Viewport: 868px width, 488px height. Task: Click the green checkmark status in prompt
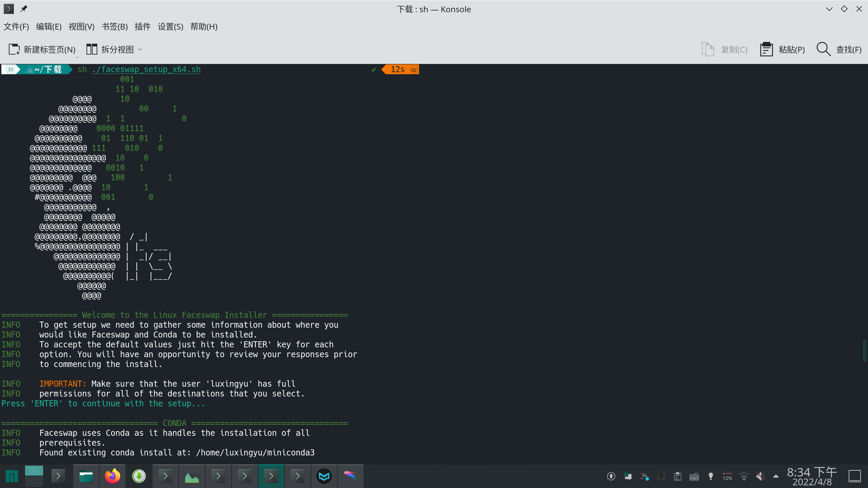(x=374, y=69)
